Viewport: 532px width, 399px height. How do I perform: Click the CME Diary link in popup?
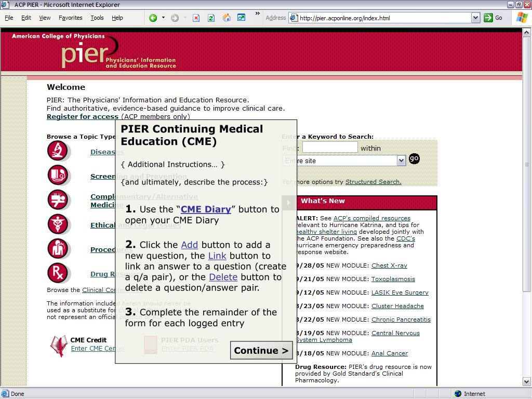point(206,209)
